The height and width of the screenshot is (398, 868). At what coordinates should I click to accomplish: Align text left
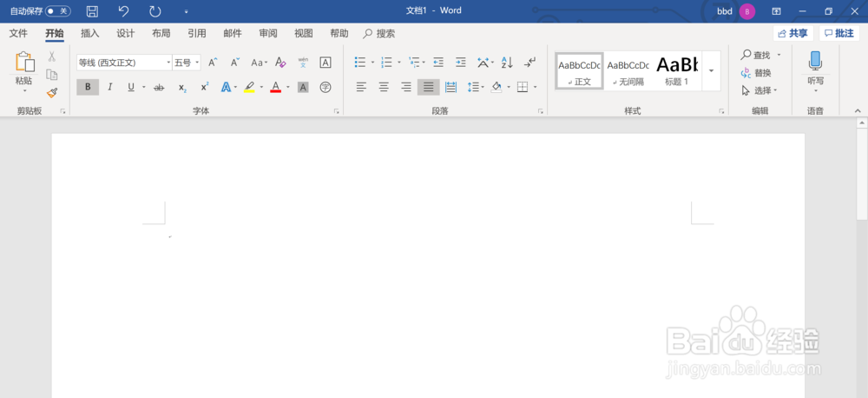(x=361, y=87)
